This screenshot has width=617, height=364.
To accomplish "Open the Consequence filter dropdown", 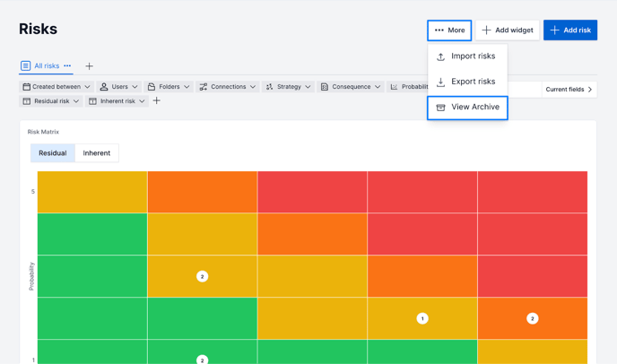I will pyautogui.click(x=351, y=87).
